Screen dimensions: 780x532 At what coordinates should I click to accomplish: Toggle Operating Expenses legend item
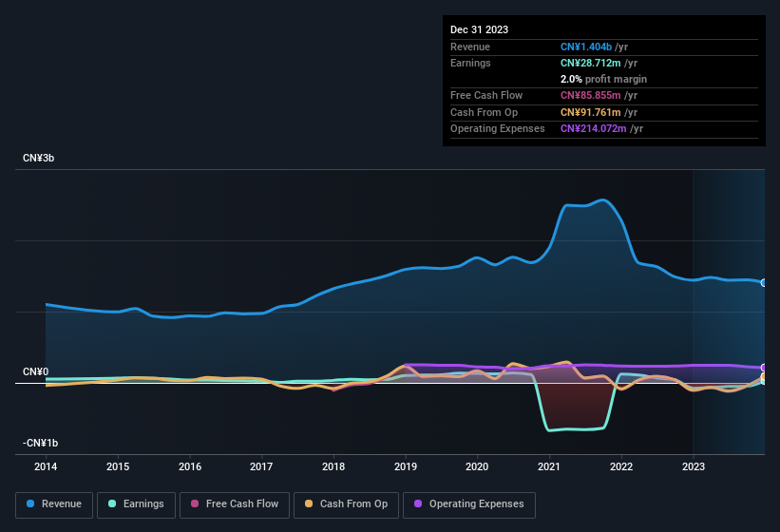(x=469, y=504)
